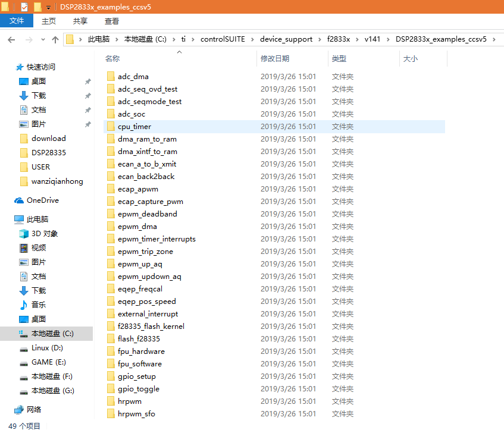Select 本地磁盘 (F:) drive icon
Screen dimensions: 504x433
tap(24, 377)
